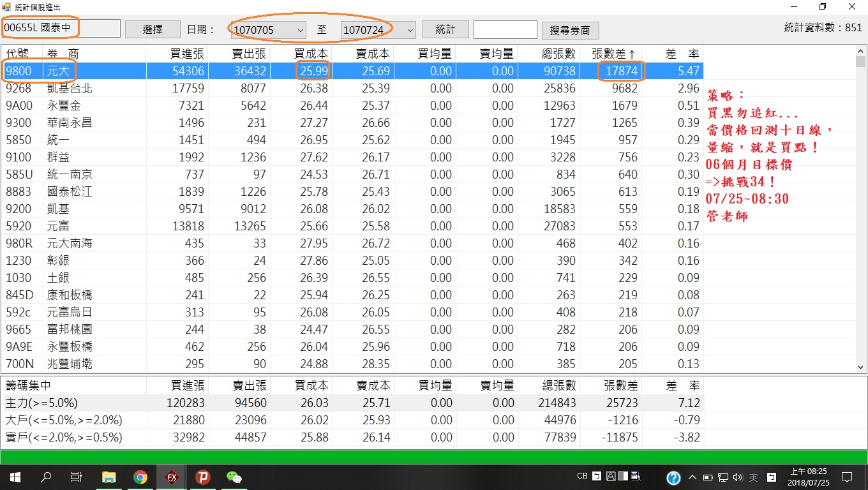Click the blue help question-mark tray icon
Screen dimensions: 868x490
(x=673, y=478)
